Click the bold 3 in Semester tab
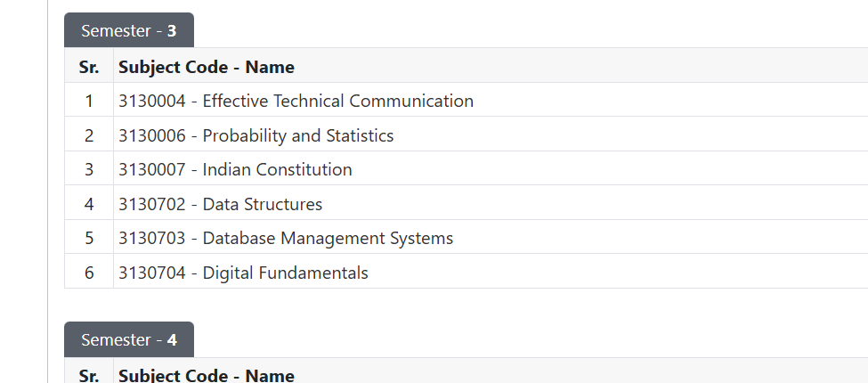This screenshot has width=868, height=383. [x=172, y=31]
